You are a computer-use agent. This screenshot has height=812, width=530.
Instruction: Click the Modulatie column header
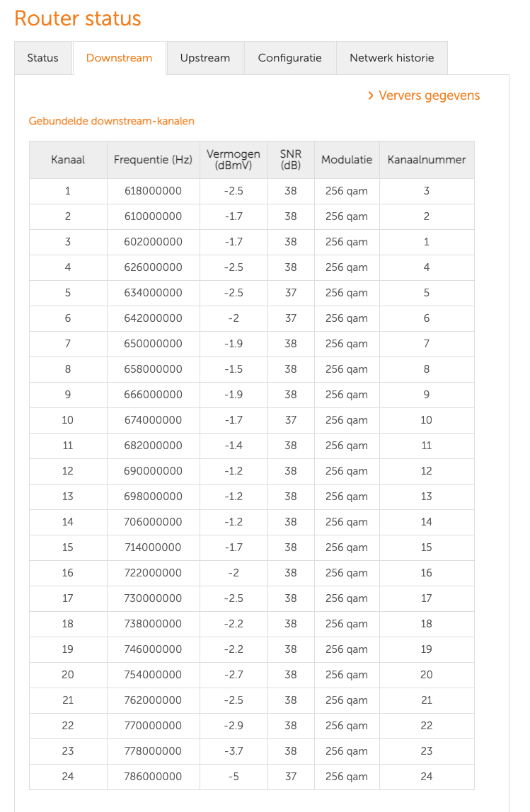coord(347,160)
